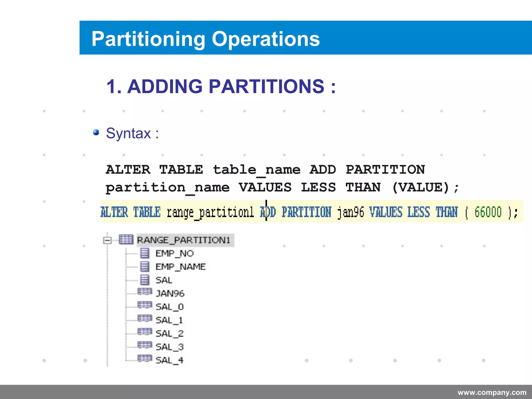This screenshot has width=532, height=399.
Task: Click '(VALUE);' in the syntax template
Action: 425,188
